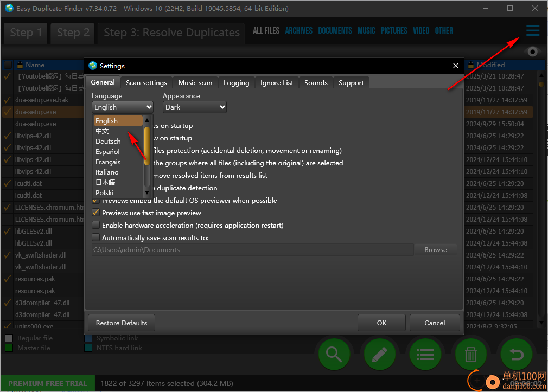The height and width of the screenshot is (392, 548).
Task: Switch to Scan settings tab
Action: (146, 83)
